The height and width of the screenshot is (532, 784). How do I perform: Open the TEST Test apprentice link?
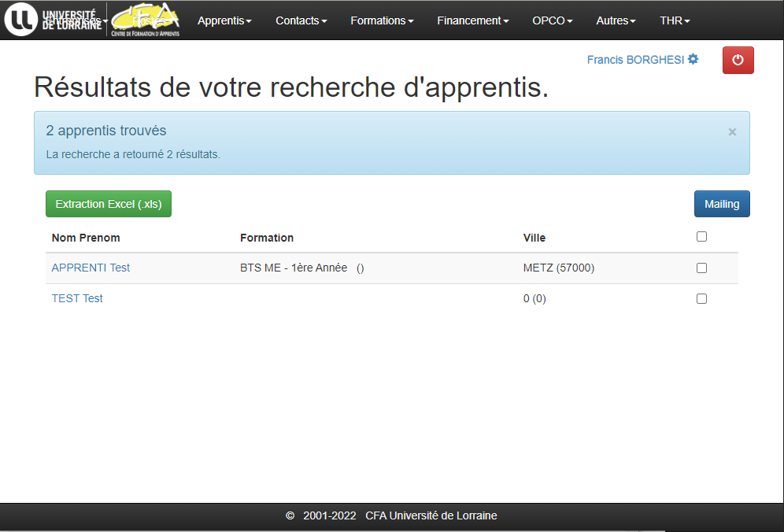point(77,298)
